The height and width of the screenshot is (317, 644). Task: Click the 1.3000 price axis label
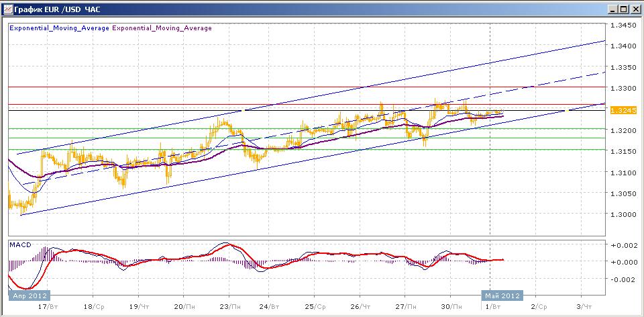[x=623, y=214]
